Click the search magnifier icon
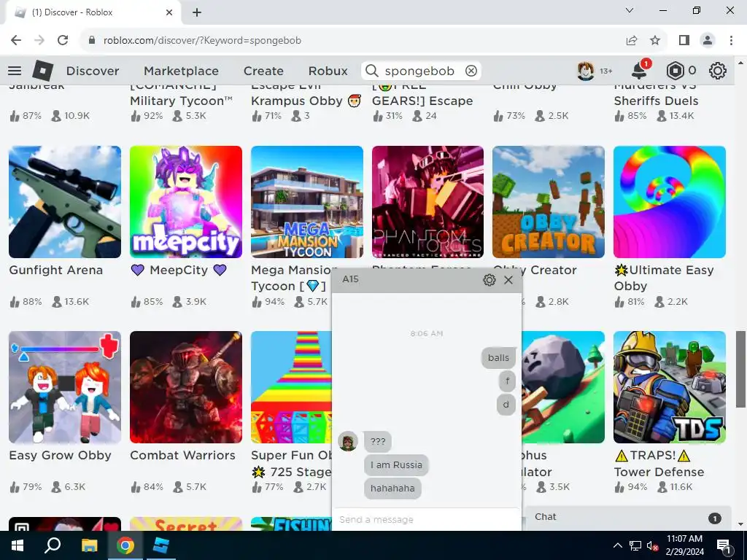Screen dimensions: 747x560 coord(371,71)
